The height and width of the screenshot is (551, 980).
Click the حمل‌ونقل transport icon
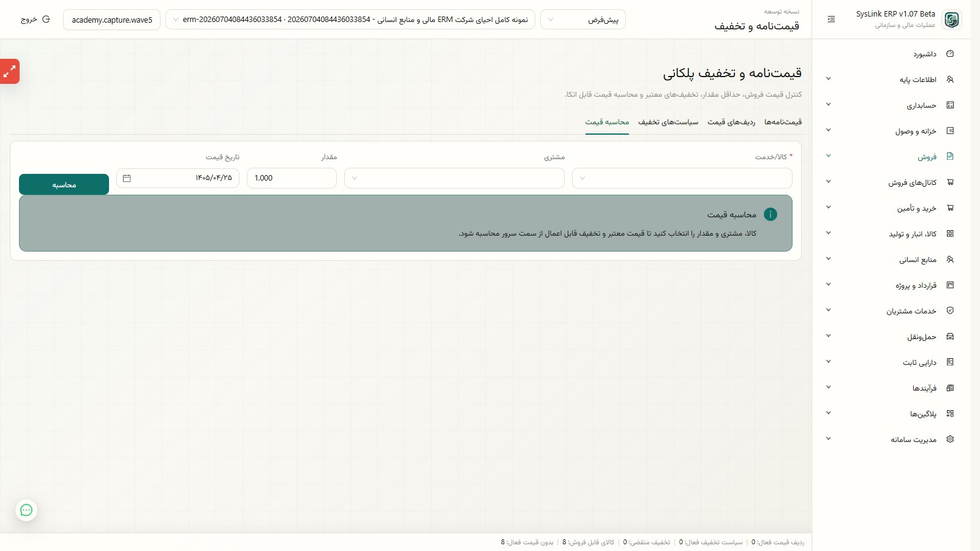(950, 337)
